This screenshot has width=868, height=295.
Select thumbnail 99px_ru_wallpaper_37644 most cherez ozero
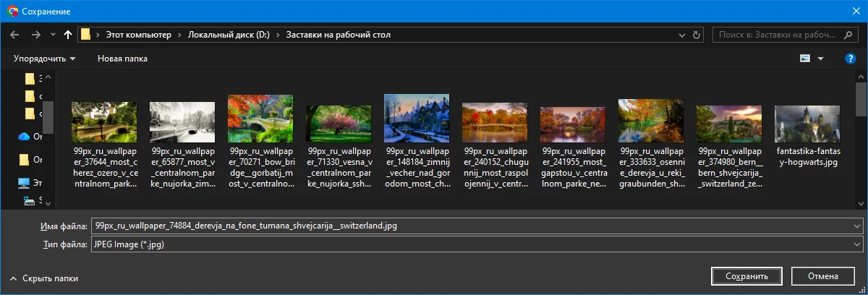tap(104, 121)
